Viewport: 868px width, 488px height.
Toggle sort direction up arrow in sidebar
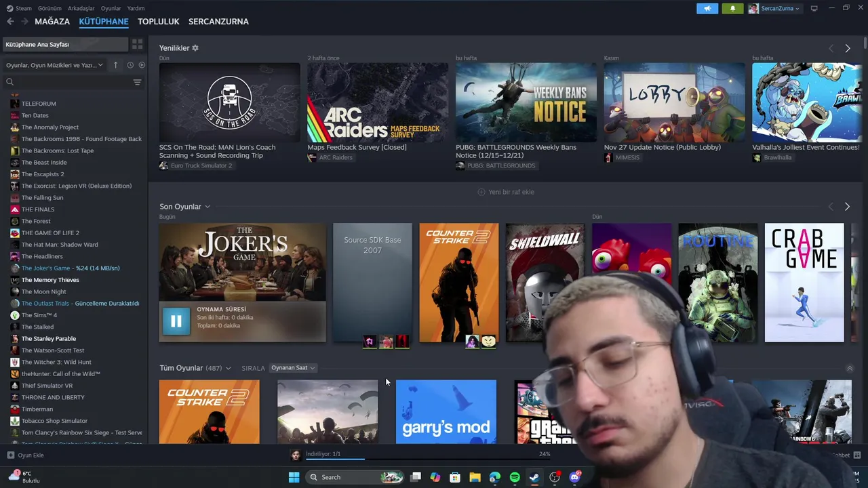[x=115, y=65]
